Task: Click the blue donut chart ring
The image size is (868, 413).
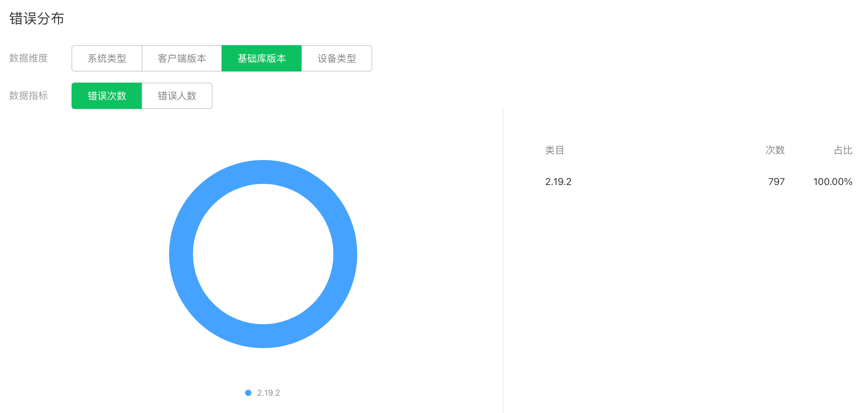Action: (345, 254)
